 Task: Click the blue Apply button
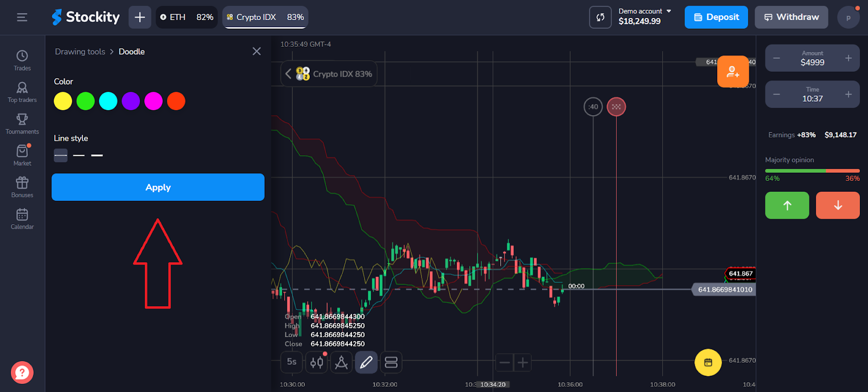[158, 187]
